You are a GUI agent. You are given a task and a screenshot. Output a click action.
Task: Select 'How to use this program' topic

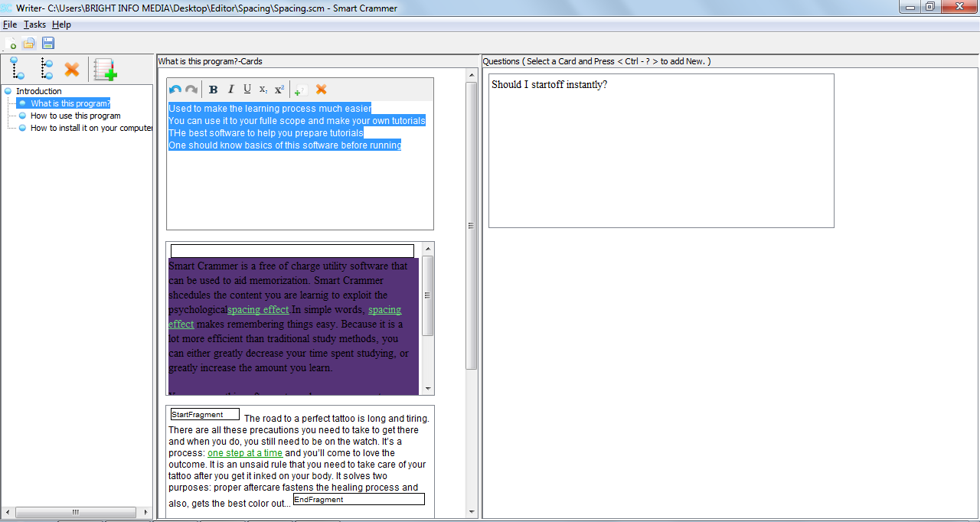pos(75,116)
